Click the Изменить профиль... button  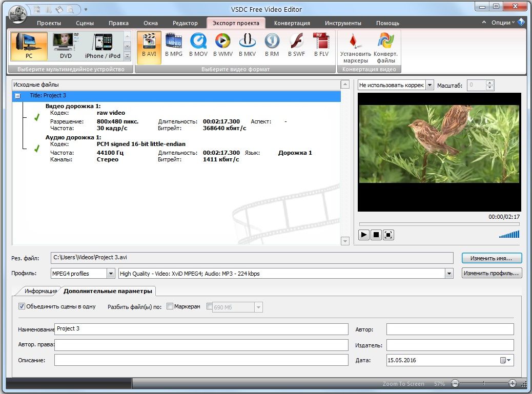[492, 273]
